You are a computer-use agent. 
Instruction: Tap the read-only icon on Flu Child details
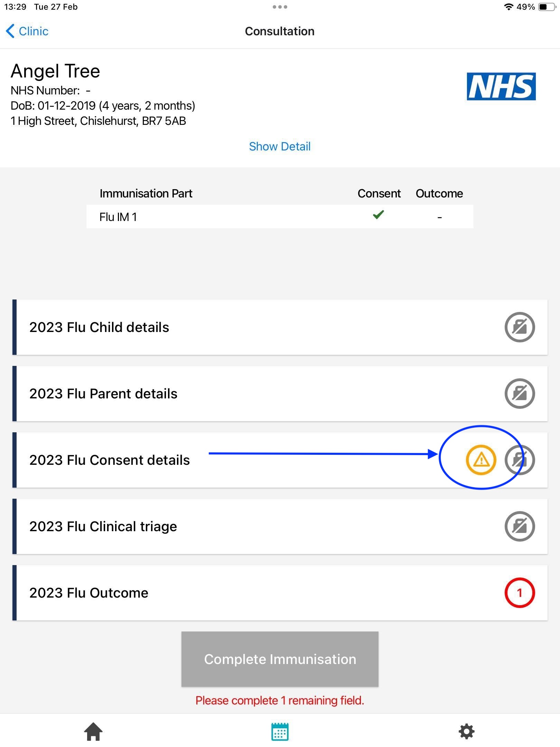tap(520, 327)
